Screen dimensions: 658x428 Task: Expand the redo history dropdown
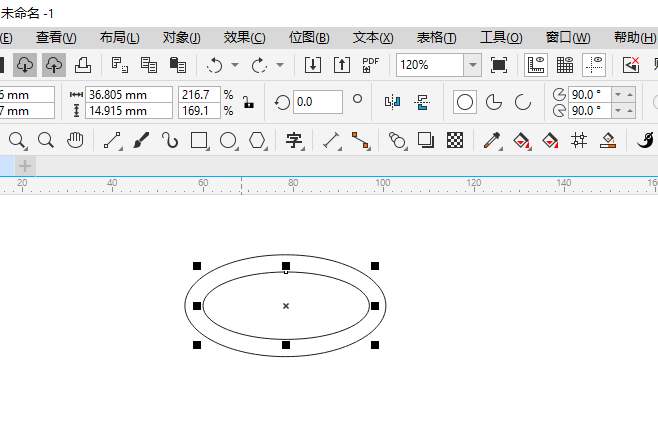tap(279, 65)
